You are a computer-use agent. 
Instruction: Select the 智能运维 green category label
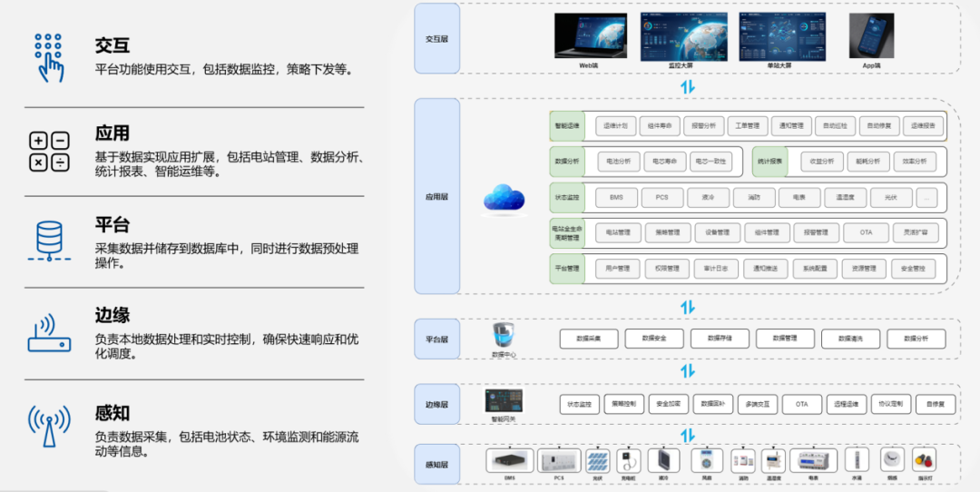[566, 125]
